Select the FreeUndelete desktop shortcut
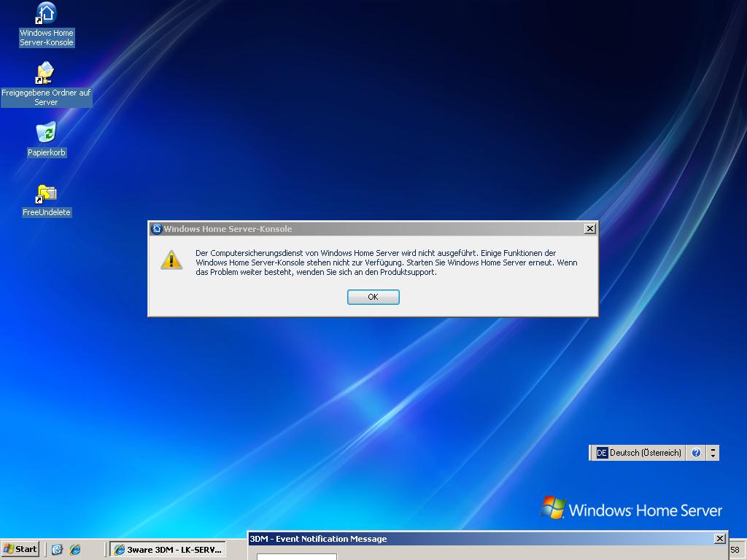This screenshot has height=560, width=747. coord(47,201)
